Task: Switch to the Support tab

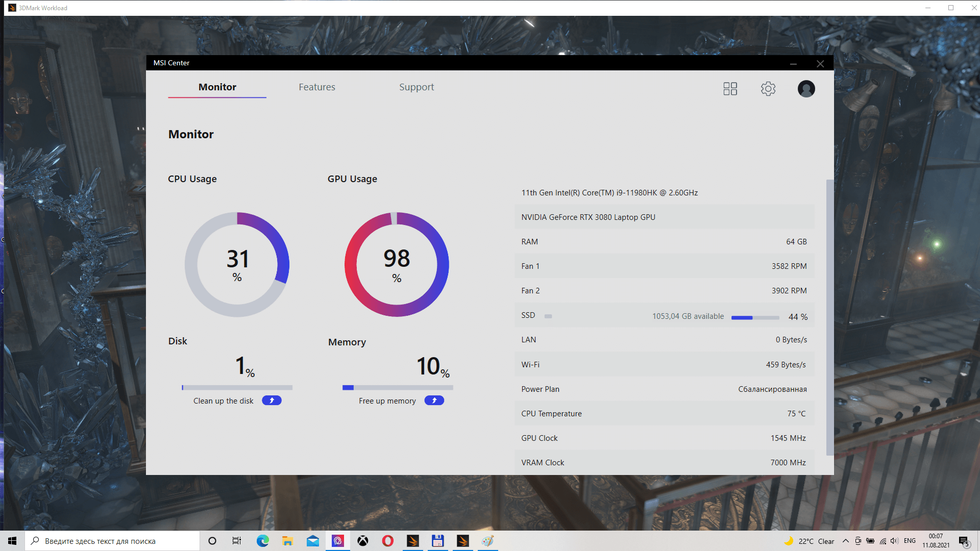Action: pyautogui.click(x=416, y=87)
